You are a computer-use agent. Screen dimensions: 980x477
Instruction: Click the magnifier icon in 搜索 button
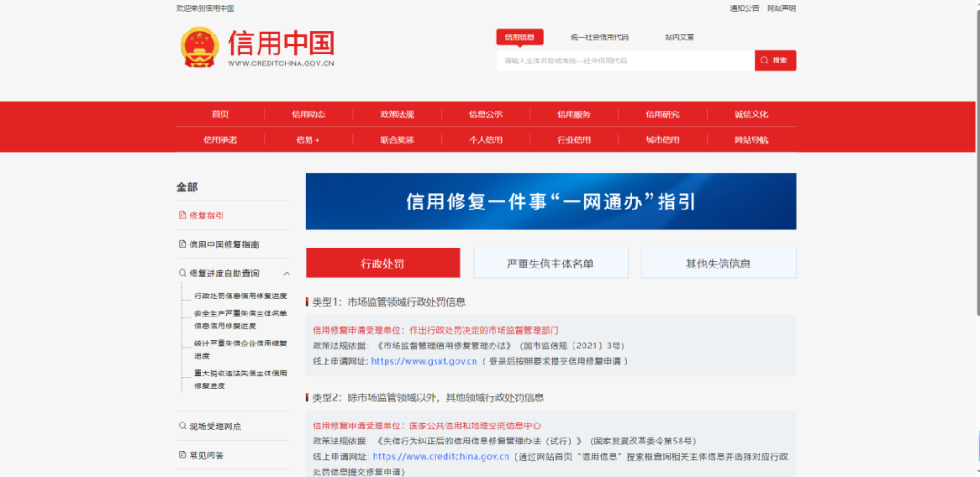coord(765,61)
